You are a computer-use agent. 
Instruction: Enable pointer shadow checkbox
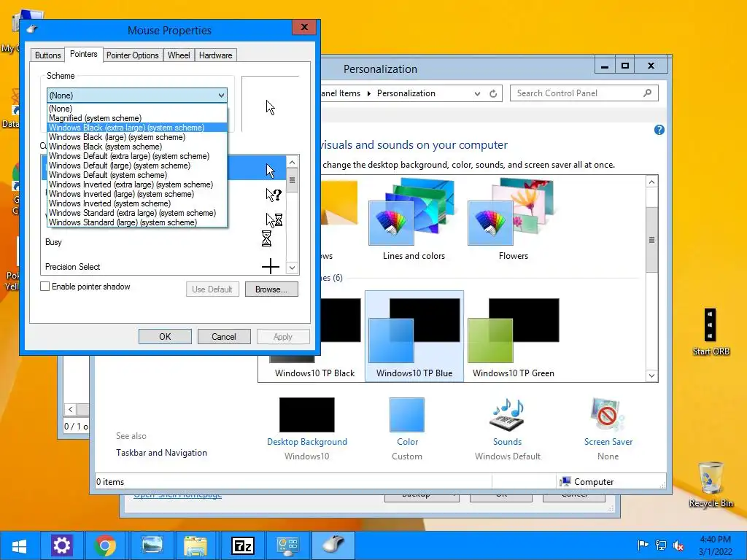point(44,287)
